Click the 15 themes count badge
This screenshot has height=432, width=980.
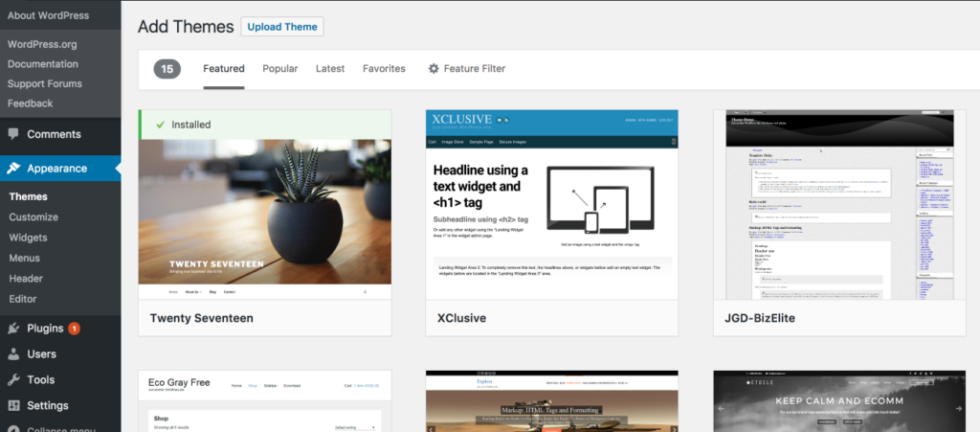click(x=167, y=69)
